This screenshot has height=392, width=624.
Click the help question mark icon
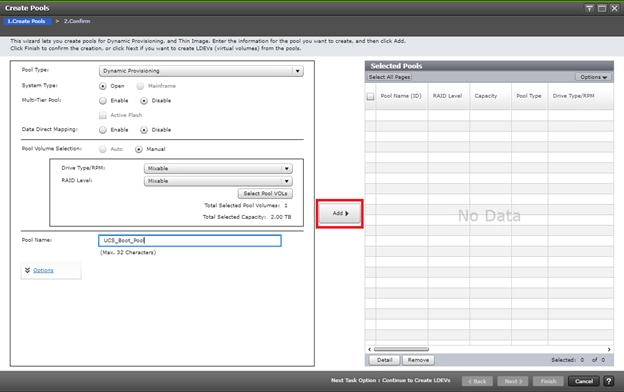coord(608,381)
